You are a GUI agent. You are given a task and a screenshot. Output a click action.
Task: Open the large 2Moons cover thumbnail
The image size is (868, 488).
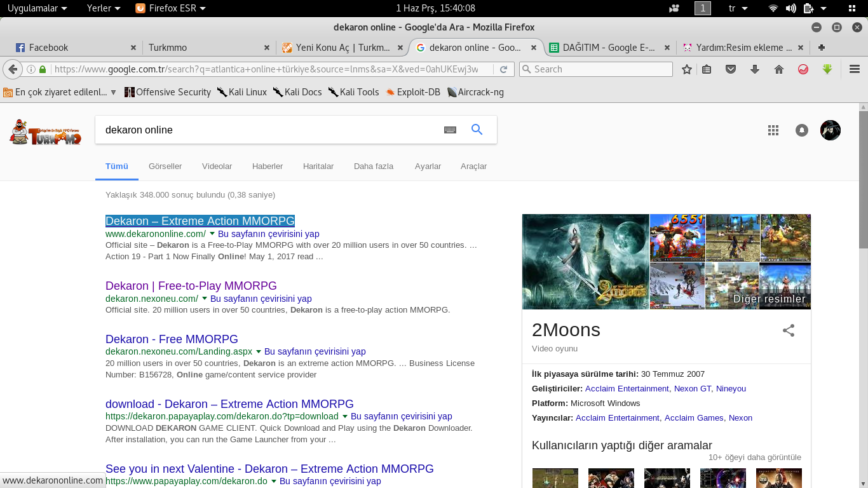586,262
